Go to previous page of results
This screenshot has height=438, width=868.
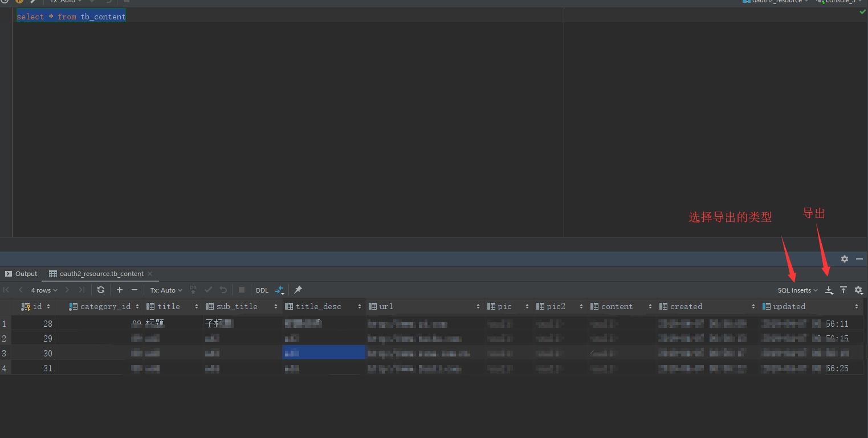click(21, 290)
